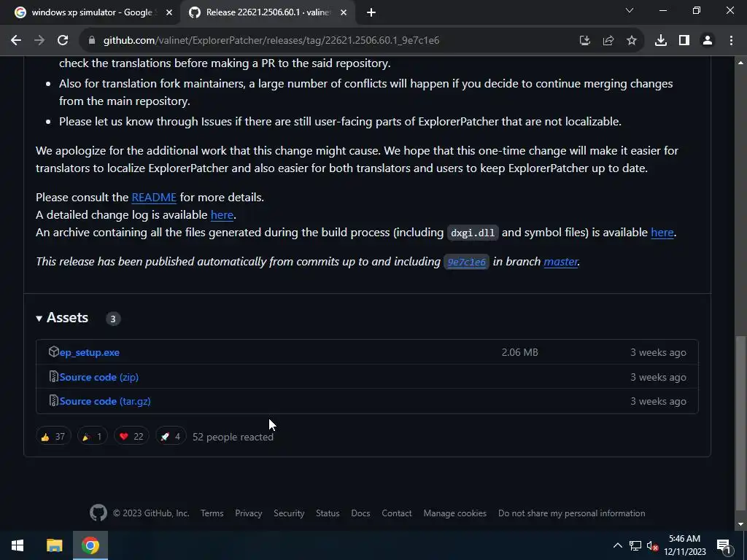The image size is (747, 560).
Task: Open Do not share my personal information
Action: [x=572, y=513]
